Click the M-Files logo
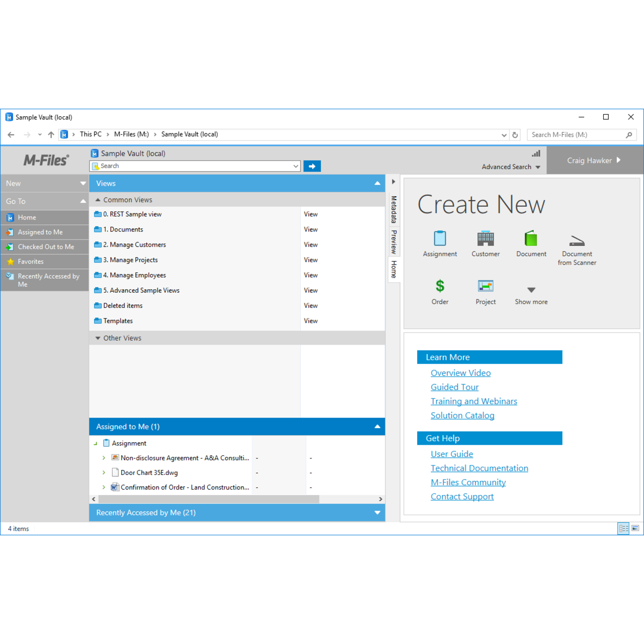 [x=46, y=160]
